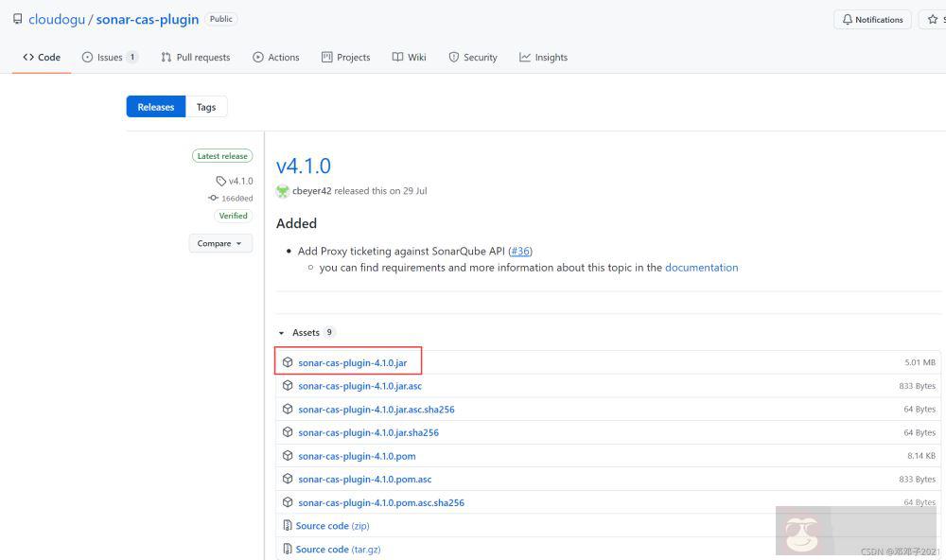
Task: Click the zip file icon beside Source code (zip)
Action: (x=288, y=526)
